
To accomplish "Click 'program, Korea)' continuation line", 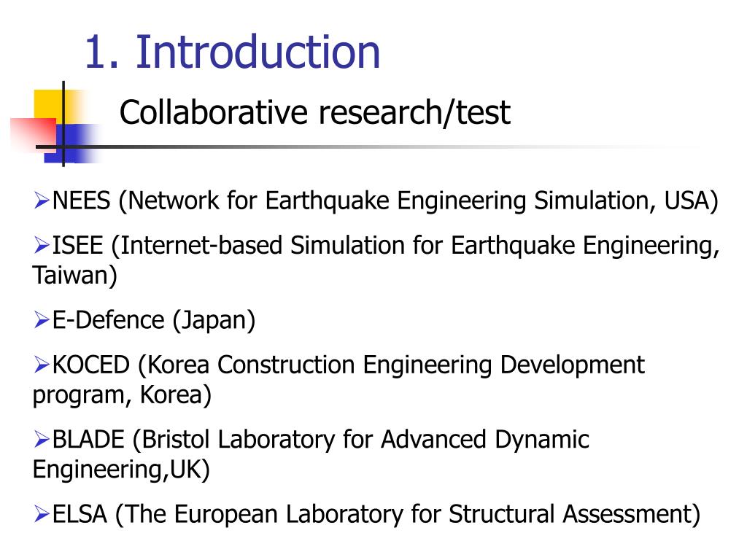I will point(122,395).
